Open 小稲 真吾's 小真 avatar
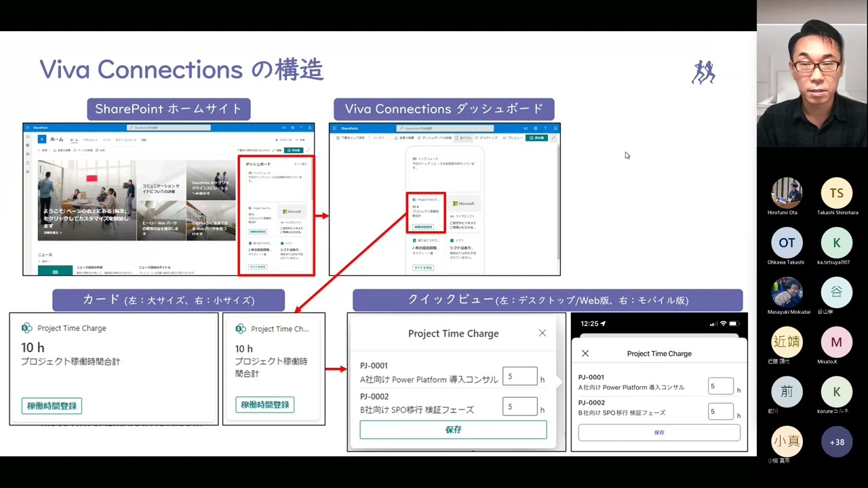868x488 pixels. [787, 441]
